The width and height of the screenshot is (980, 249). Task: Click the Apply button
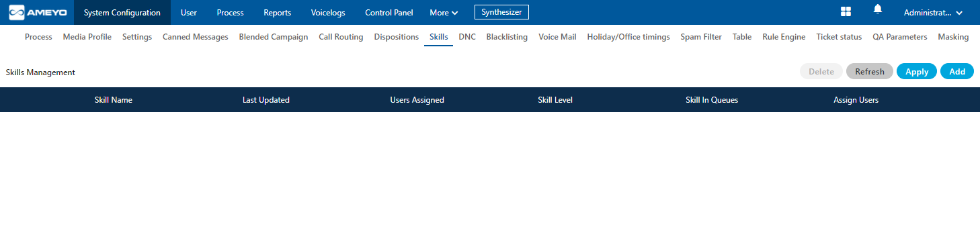click(x=917, y=71)
